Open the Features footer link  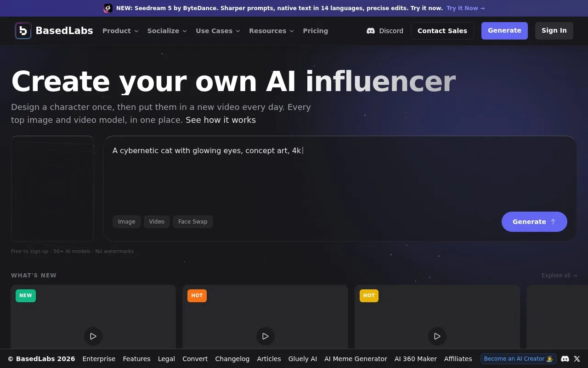(136, 359)
